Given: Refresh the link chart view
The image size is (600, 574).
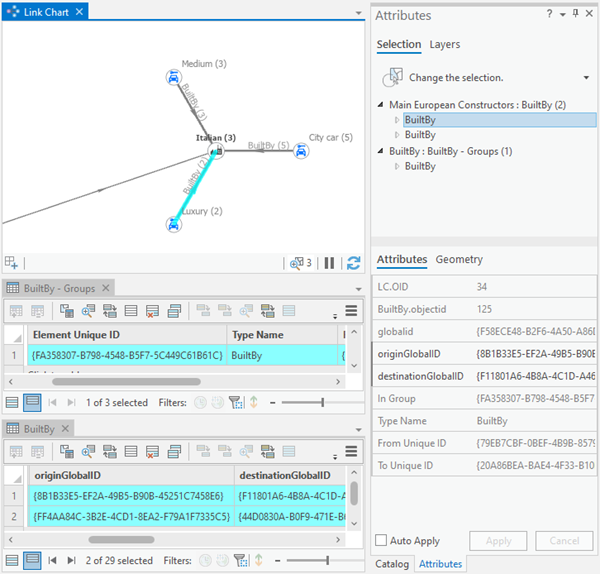Looking at the screenshot, I should pos(353,263).
